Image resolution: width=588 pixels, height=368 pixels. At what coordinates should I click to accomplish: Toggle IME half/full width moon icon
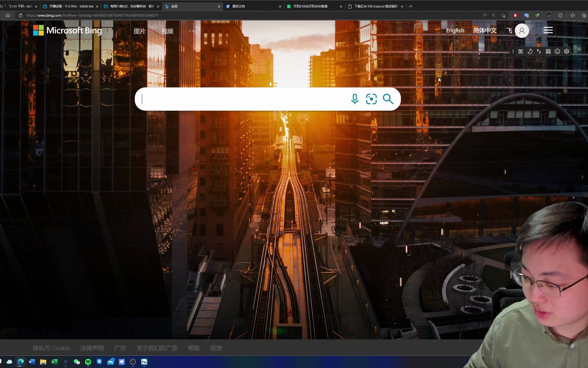point(530,51)
